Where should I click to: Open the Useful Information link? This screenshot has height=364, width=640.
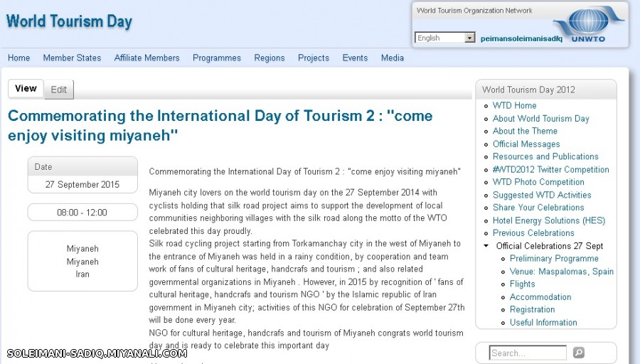(543, 322)
